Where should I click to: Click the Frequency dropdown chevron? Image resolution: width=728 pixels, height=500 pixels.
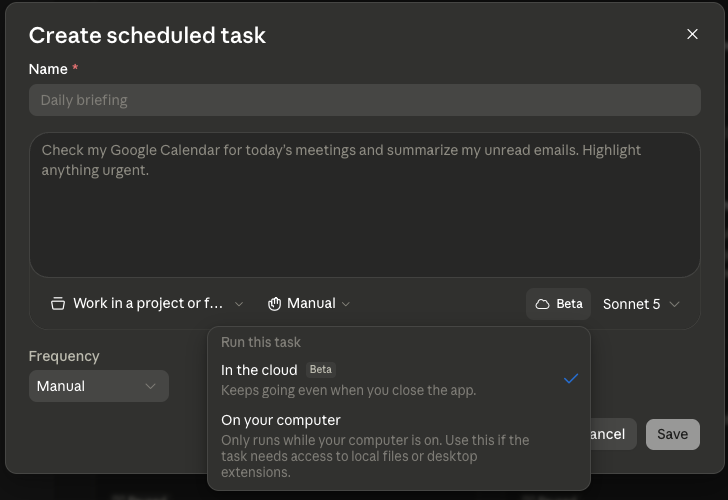point(150,386)
